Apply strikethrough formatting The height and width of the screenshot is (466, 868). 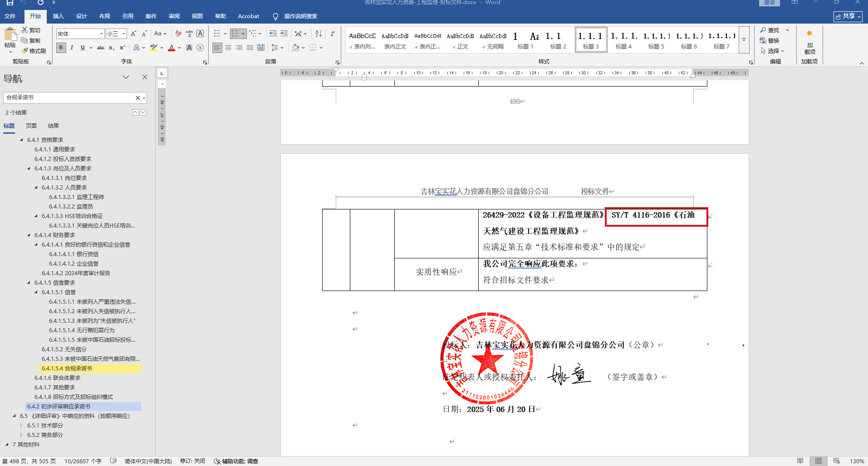tap(101, 48)
